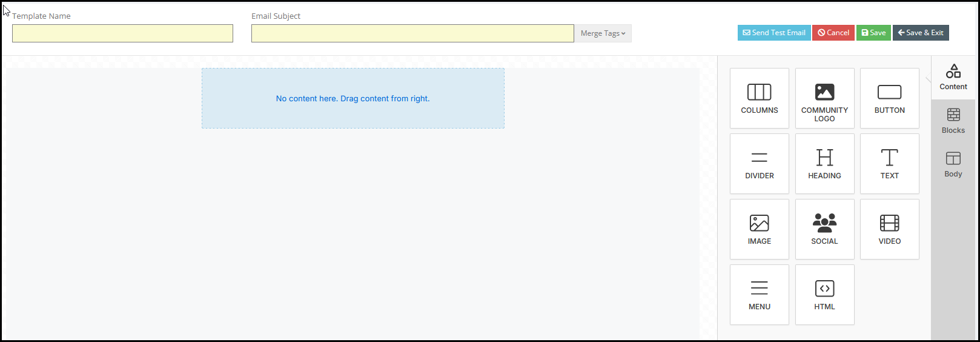Choose the HTML content block
Image resolution: width=980 pixels, height=342 pixels.
824,295
